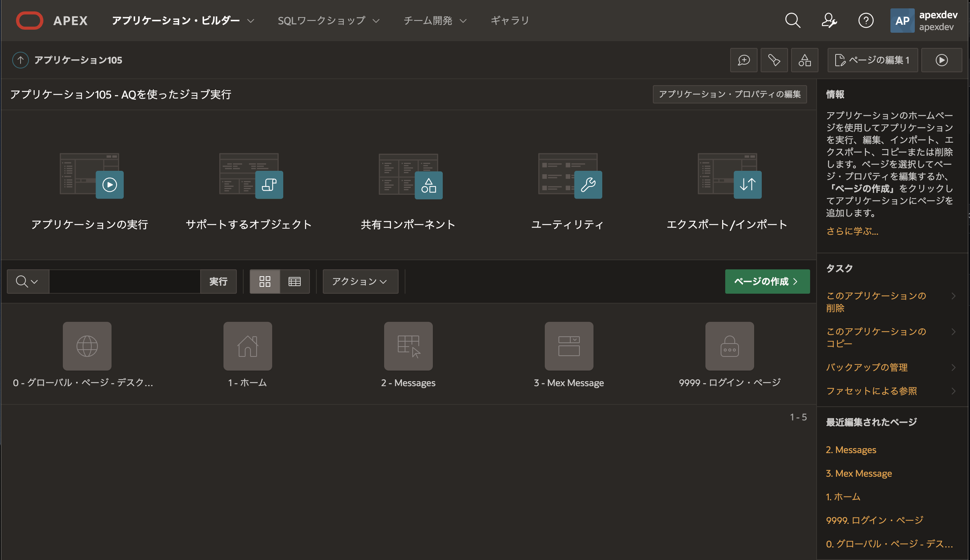Click the pencil edit toolbar icon
970x560 pixels.
774,60
